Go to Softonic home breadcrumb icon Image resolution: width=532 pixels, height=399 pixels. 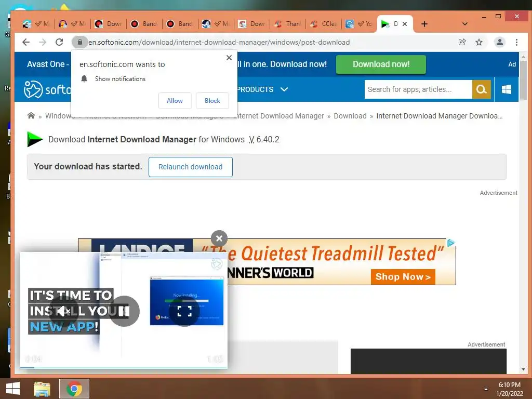tap(31, 116)
